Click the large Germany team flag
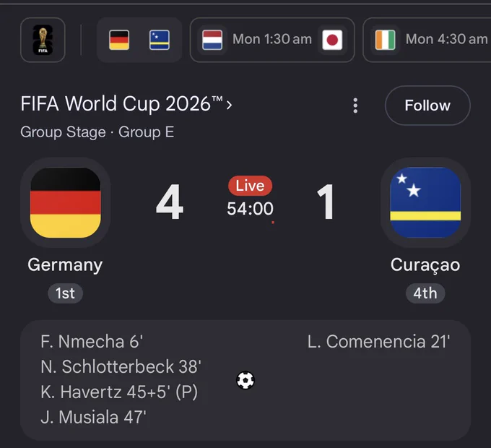491x448 pixels. [66, 203]
